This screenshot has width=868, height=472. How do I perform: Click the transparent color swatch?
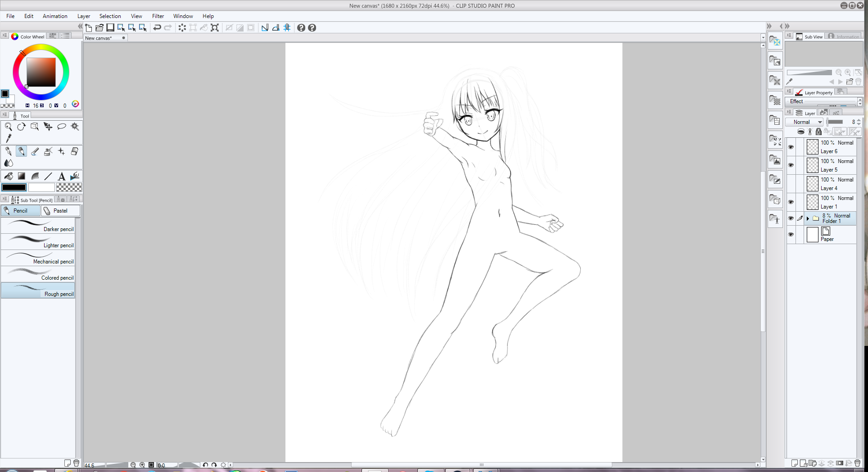[69, 187]
